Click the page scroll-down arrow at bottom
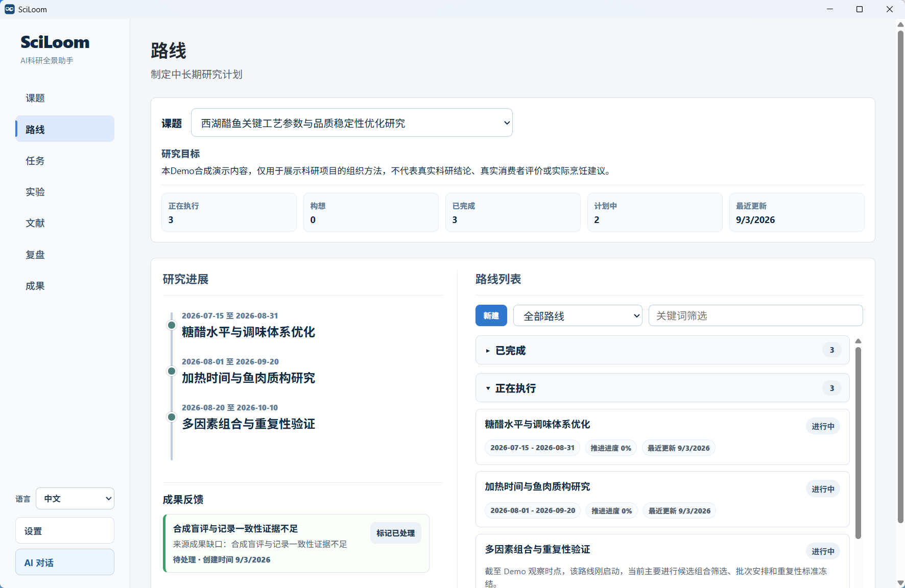The image size is (905, 588). pyautogui.click(x=900, y=583)
